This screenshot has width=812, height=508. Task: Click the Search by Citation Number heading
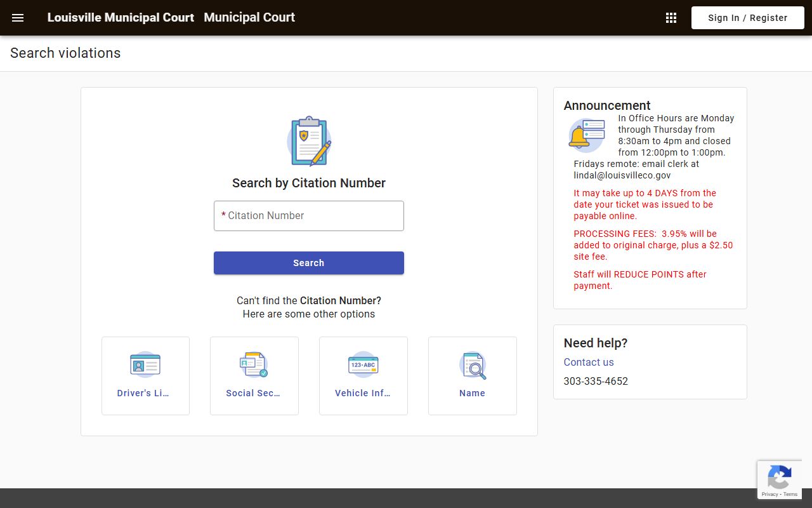pos(309,183)
